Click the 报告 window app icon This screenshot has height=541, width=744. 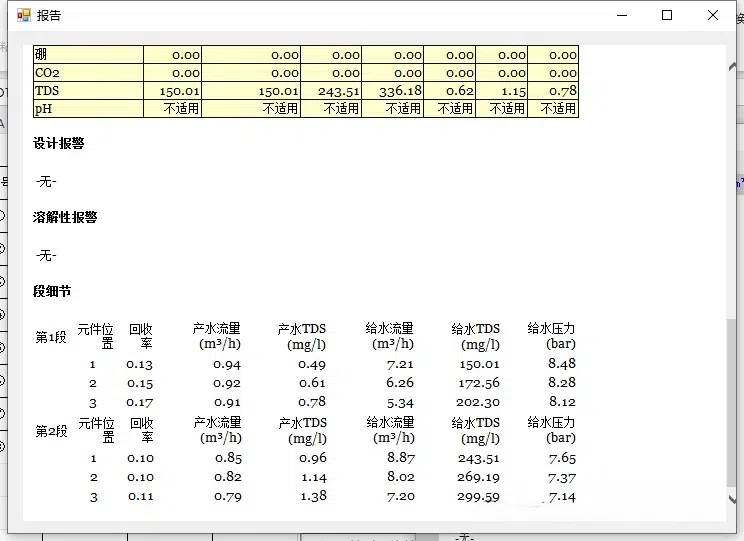(x=24, y=16)
